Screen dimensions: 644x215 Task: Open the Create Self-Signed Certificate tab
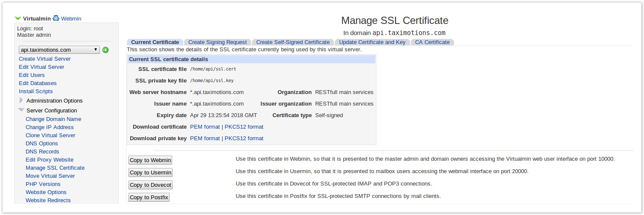(293, 42)
